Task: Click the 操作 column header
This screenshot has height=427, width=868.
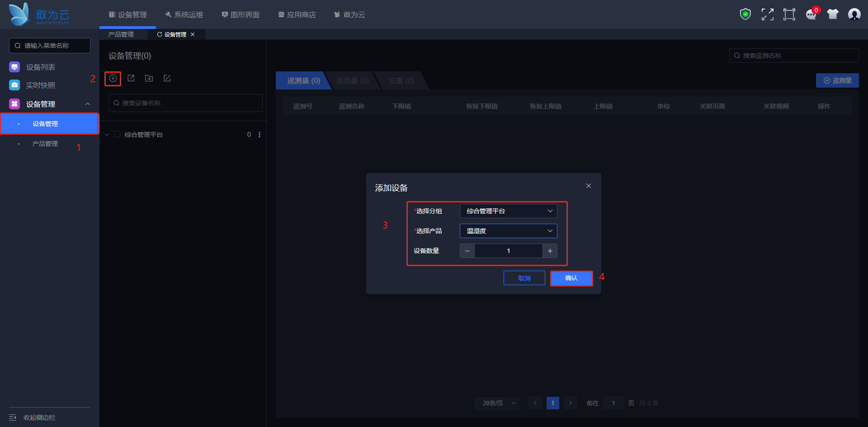Action: point(824,106)
